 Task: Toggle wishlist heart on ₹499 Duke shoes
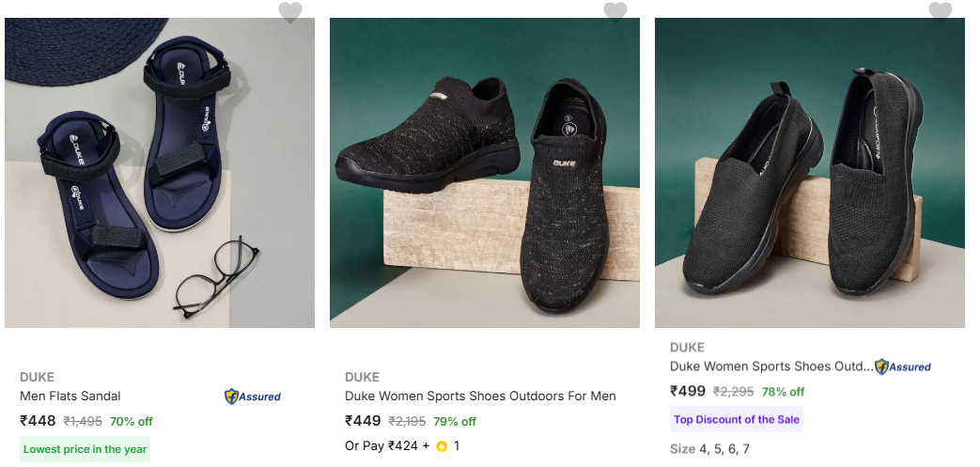941,12
